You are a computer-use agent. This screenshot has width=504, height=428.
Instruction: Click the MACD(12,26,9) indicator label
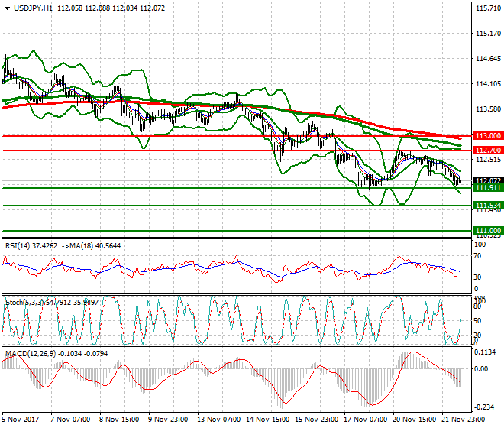(x=31, y=354)
